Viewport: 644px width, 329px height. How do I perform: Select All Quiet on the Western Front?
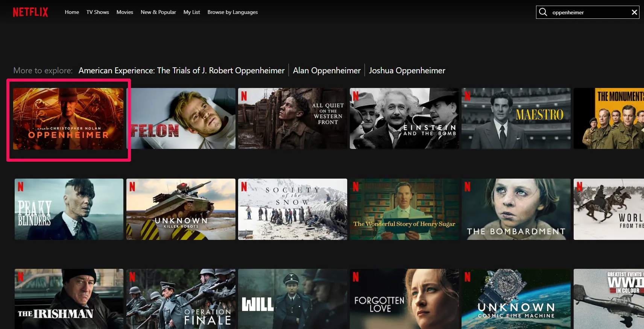pyautogui.click(x=293, y=118)
